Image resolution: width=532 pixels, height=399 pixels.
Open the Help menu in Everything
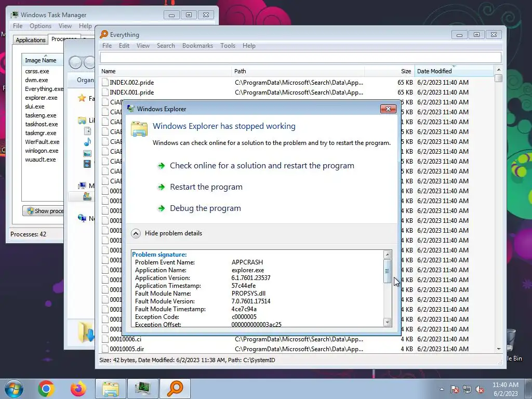tap(249, 46)
